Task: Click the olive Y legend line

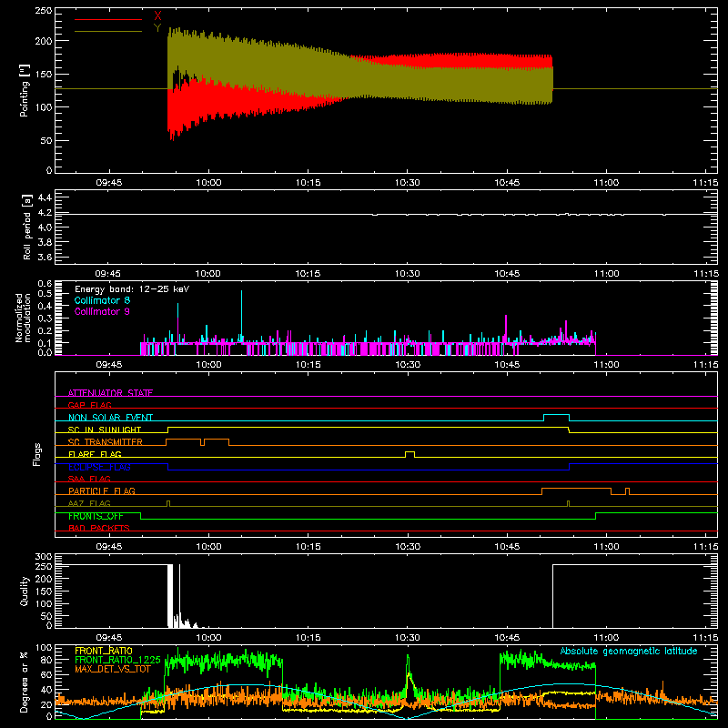Action: [x=108, y=31]
